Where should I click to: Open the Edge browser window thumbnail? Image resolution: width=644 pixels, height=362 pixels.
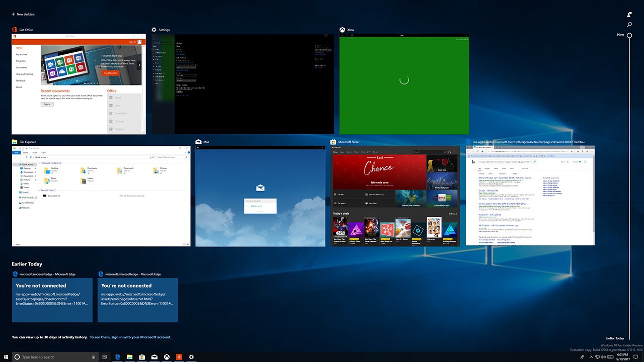530,196
